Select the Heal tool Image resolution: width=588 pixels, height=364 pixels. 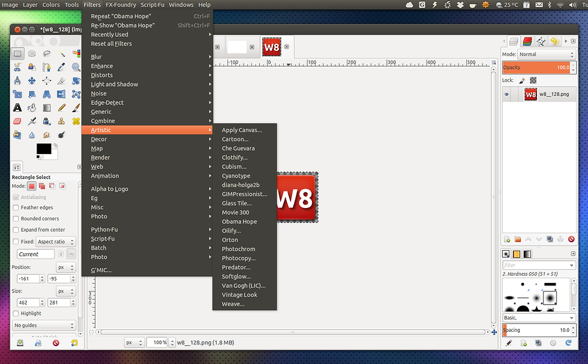point(76,121)
